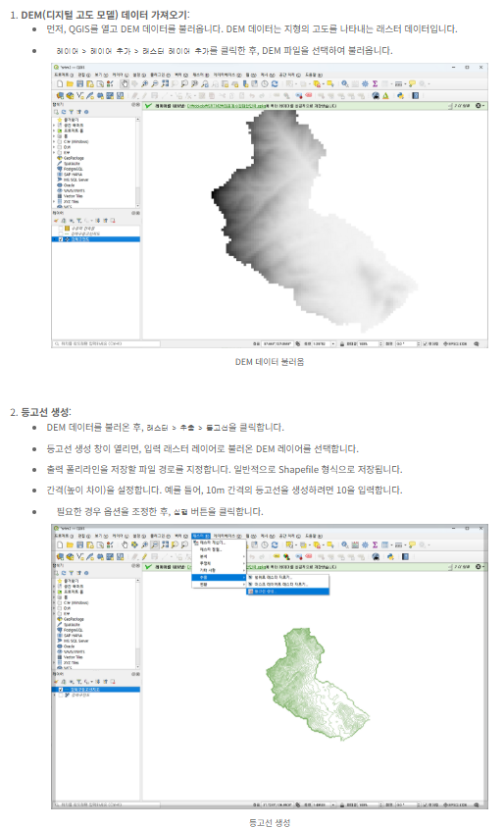Open Python Console icon in DEM screenshot
Screen dimensions: 504x828
click(x=401, y=95)
